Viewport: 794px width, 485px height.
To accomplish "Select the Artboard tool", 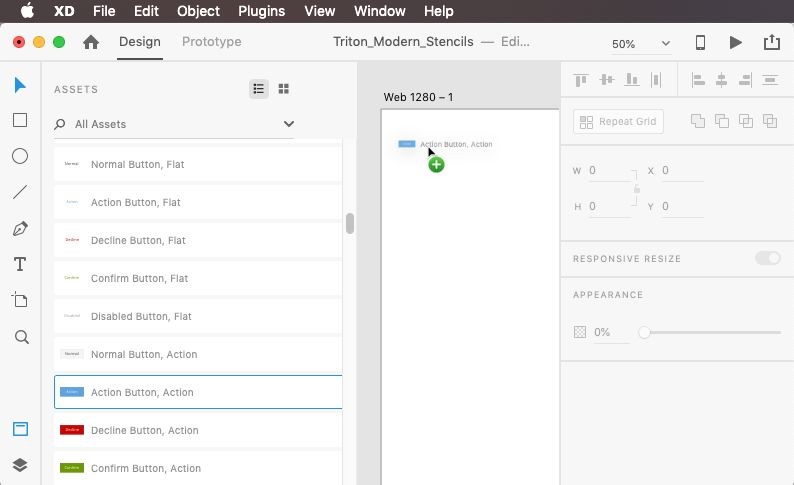I will click(x=20, y=300).
